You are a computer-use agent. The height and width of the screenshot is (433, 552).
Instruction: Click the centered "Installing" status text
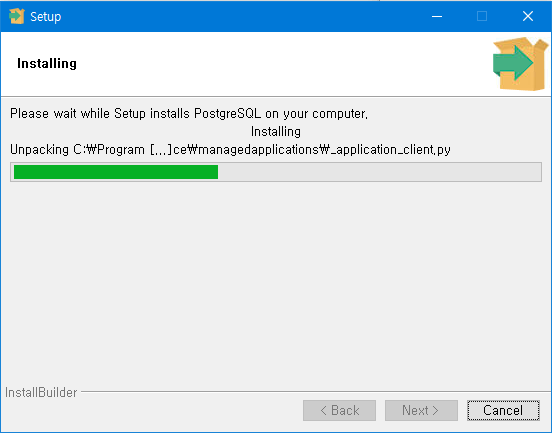276,132
